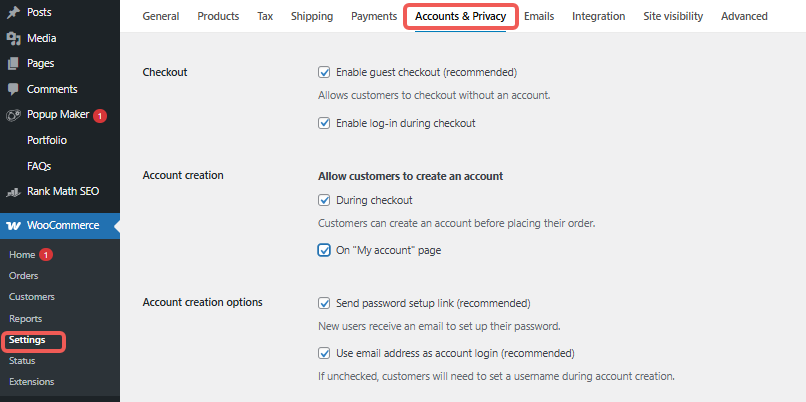
Task: Click the WooCommerce logo icon
Action: [x=13, y=225]
